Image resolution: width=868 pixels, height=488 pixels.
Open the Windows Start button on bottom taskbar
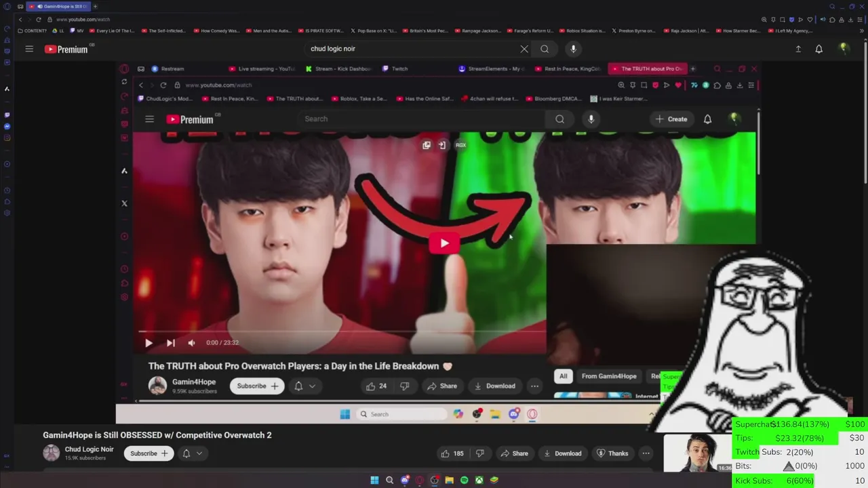point(374,480)
